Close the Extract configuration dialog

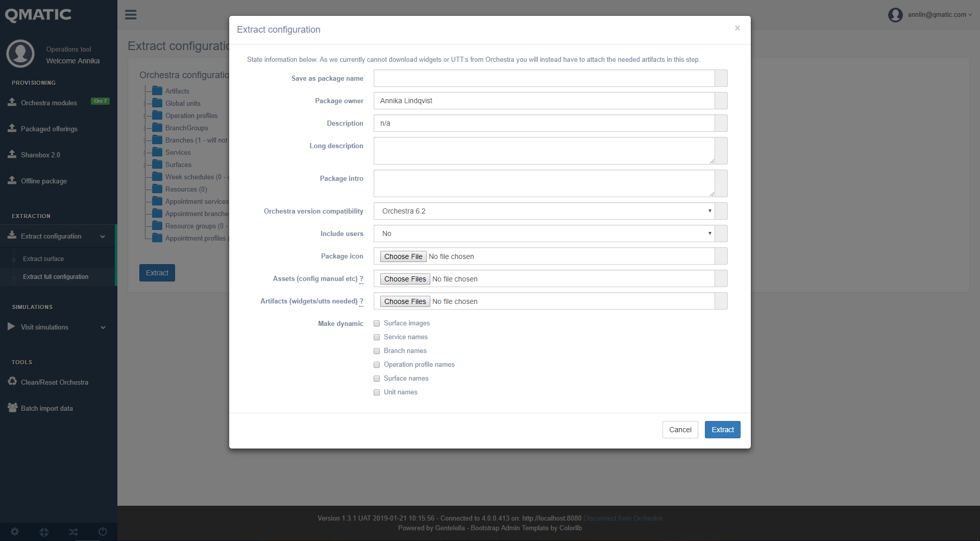click(x=737, y=28)
